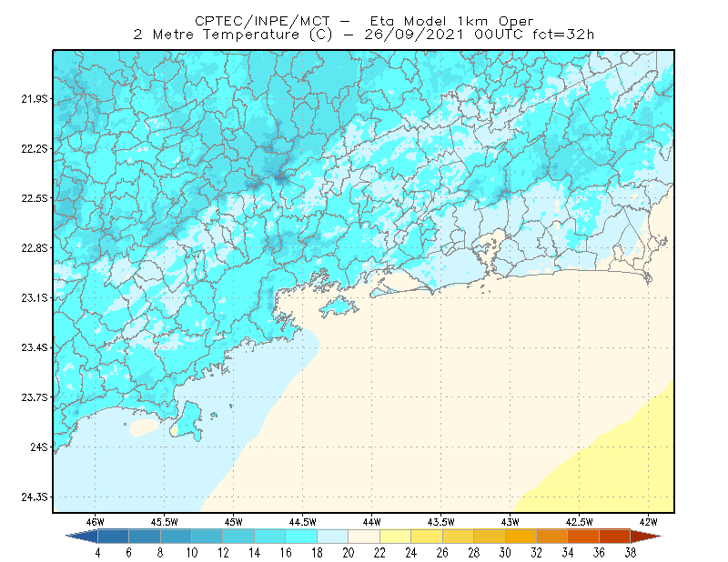The image size is (728, 562).
Task: Pick the light yellow swatch between 22 and 24
Action: pos(395,537)
